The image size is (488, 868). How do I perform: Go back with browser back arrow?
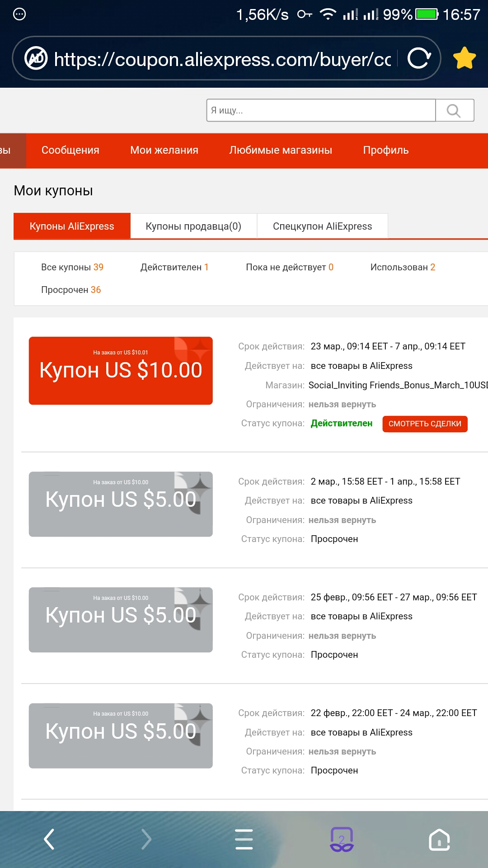pos(49,839)
